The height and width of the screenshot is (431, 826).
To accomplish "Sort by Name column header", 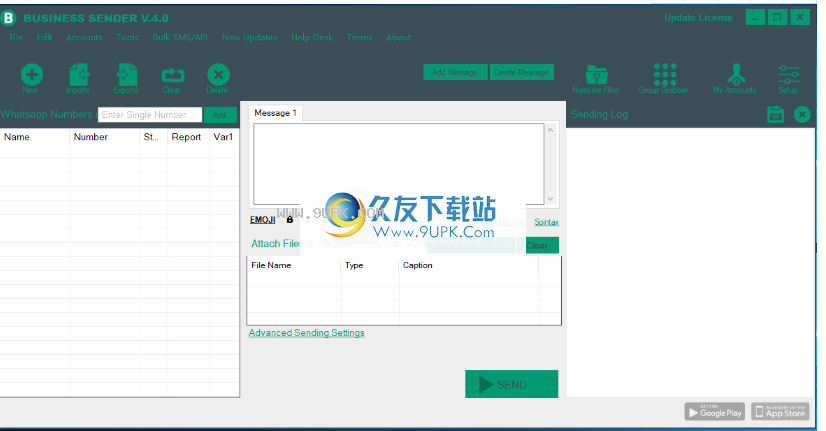I will pyautogui.click(x=35, y=137).
